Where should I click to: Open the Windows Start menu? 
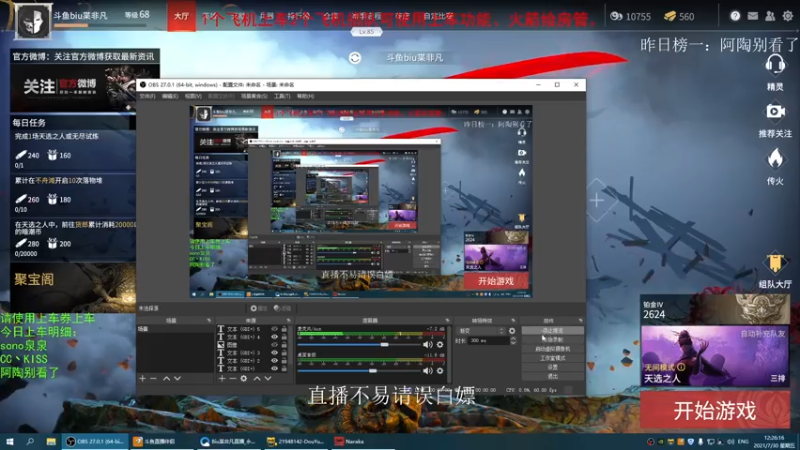click(x=10, y=441)
